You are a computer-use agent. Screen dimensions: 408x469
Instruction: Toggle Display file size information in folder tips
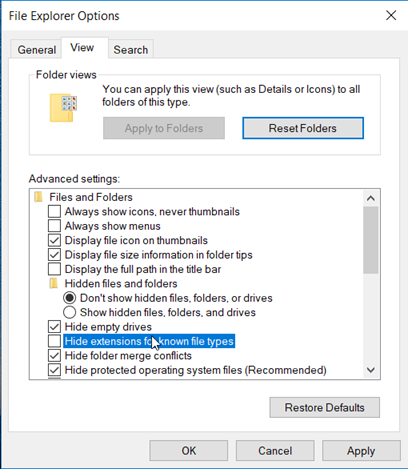[54, 255]
